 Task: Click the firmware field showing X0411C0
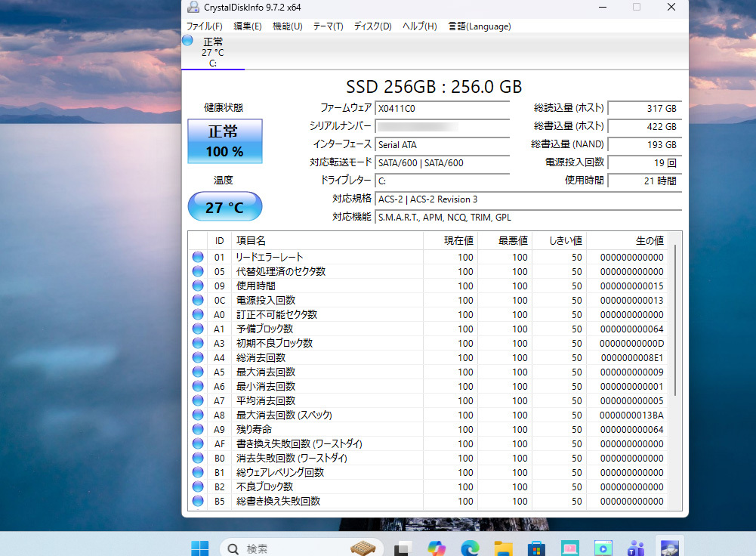[x=442, y=108]
